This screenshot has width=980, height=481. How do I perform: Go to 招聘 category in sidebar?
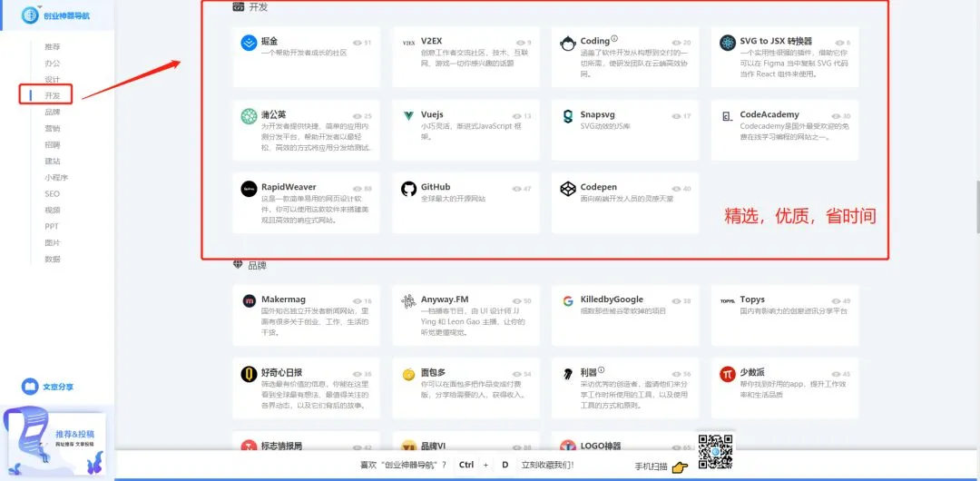(53, 144)
